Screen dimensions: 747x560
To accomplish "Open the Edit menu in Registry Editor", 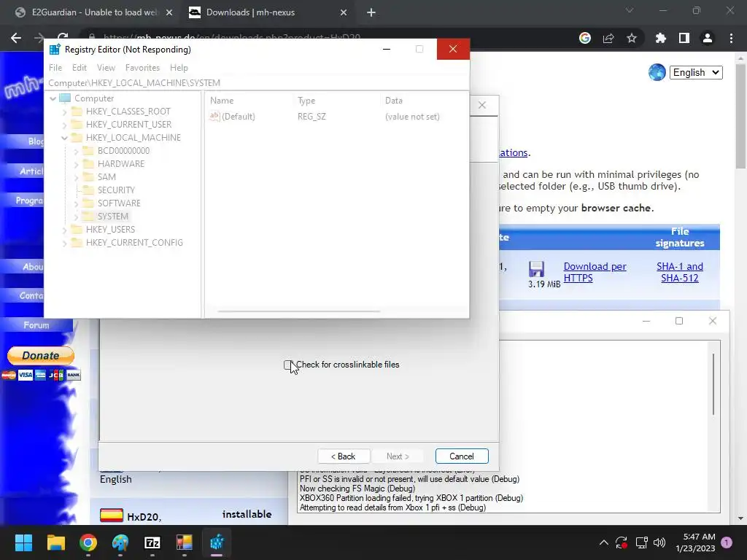I will pos(79,68).
